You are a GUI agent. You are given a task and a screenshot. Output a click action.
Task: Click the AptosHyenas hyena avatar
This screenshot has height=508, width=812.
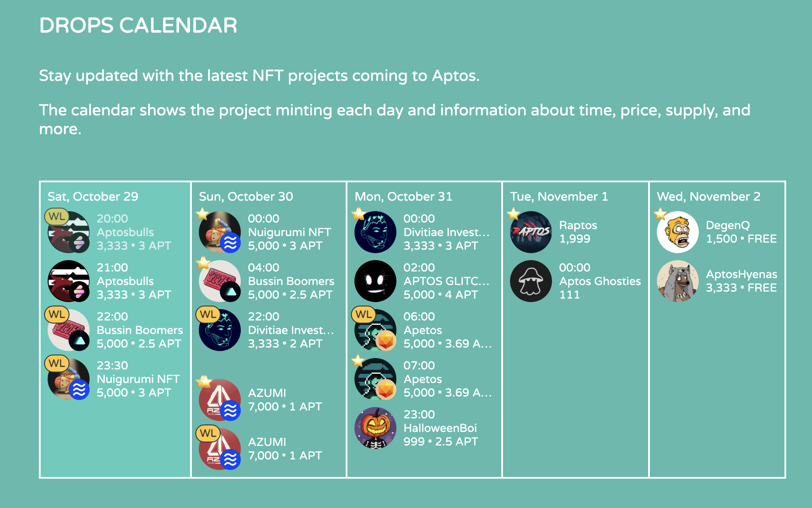point(677,281)
